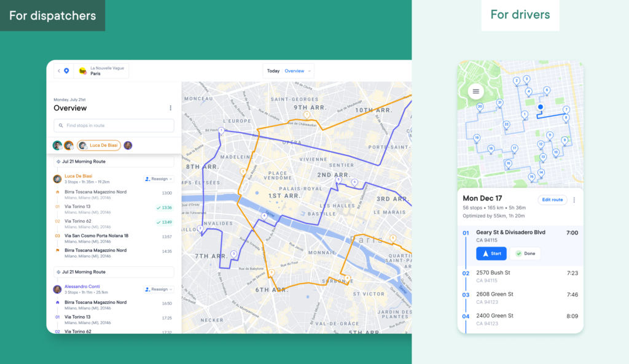Viewport: 629px width, 364px height.
Task: Click the back chevron in the header
Action: click(58, 70)
